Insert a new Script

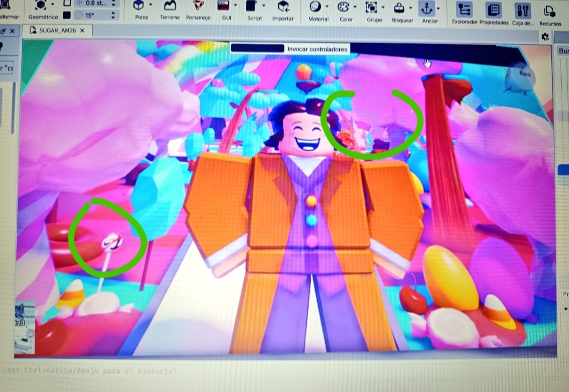(251, 6)
